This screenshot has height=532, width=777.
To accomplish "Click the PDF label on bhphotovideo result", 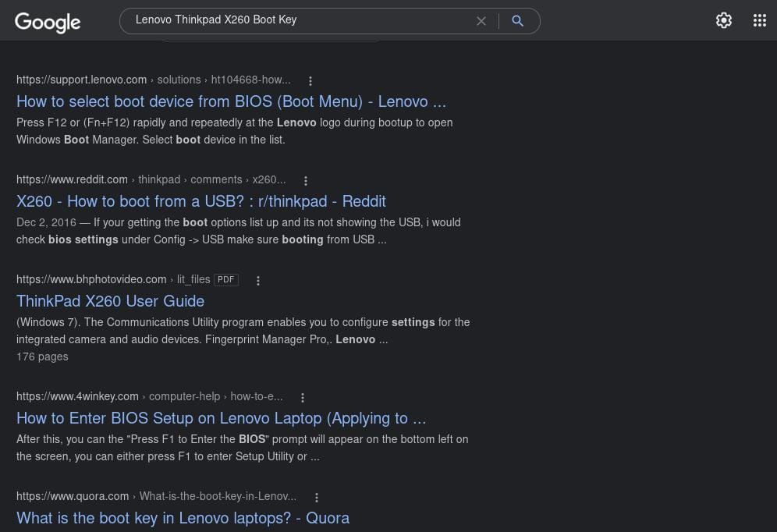I will click(x=226, y=279).
